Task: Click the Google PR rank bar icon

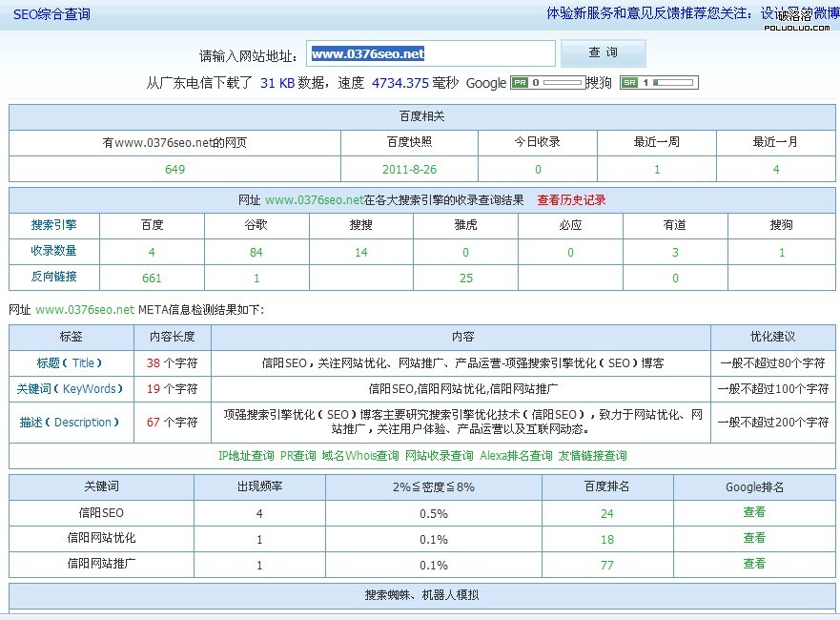Action: tap(548, 83)
